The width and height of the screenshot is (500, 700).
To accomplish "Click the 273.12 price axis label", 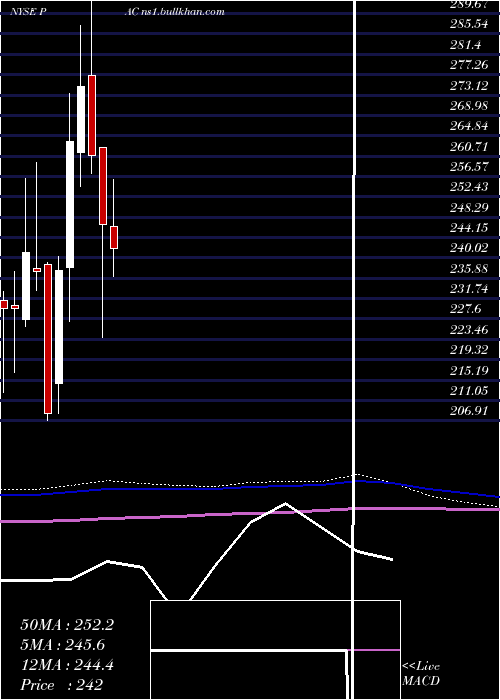I will pyautogui.click(x=469, y=85).
